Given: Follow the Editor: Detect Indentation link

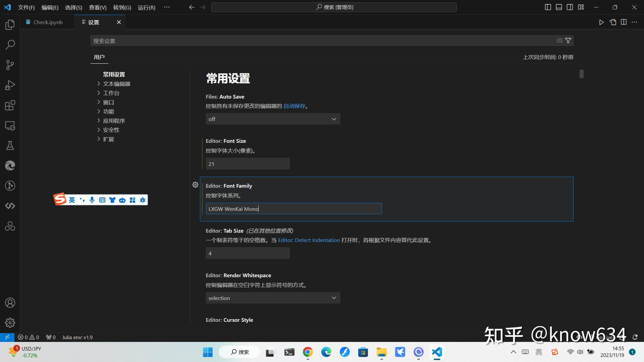Looking at the screenshot, I should coord(309,240).
